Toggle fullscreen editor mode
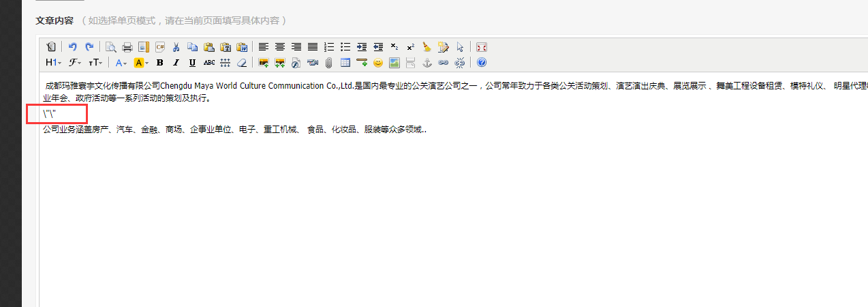Screen dimensions: 868x307 point(482,47)
